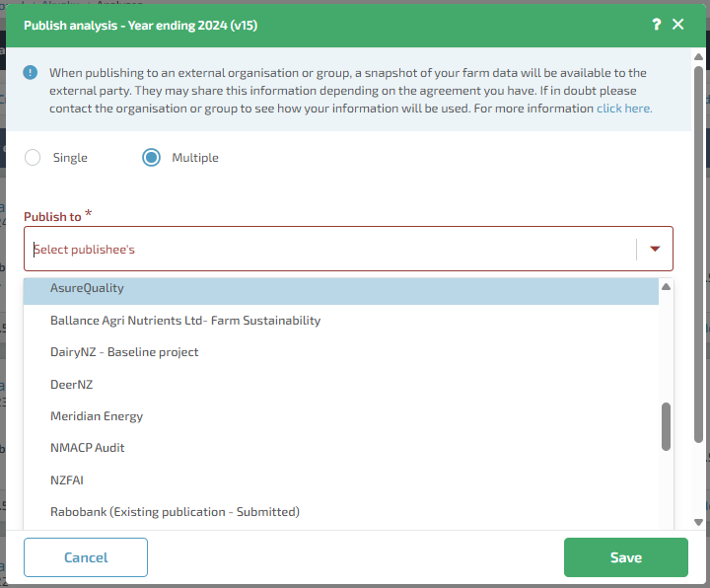Click the blue information icon

[x=31, y=72]
